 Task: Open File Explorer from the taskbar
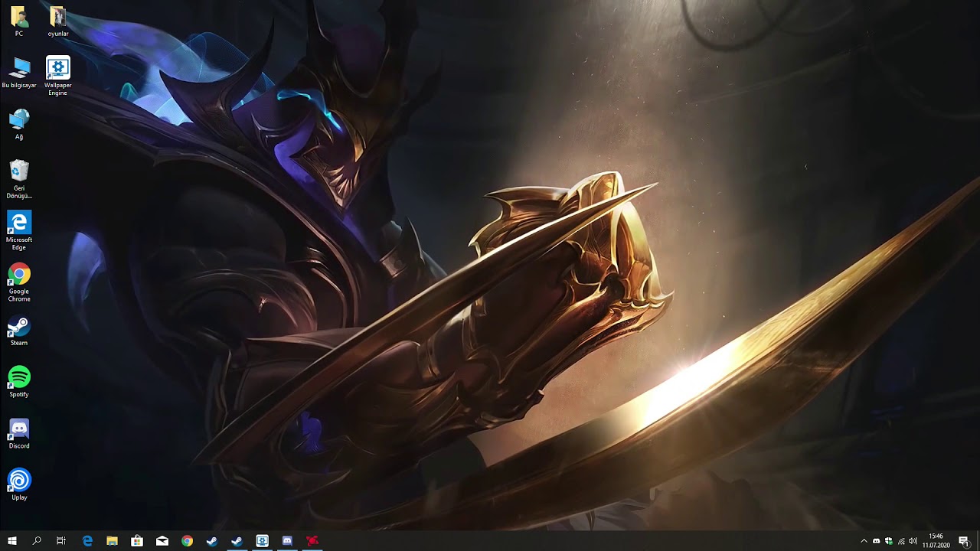click(112, 541)
